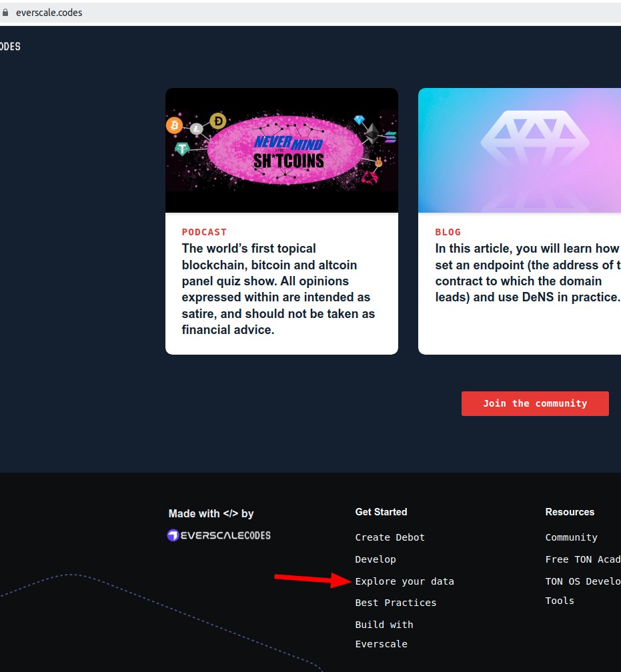Screen dimensions: 621x672
Task: Click the partial site logo in header
Action: point(10,47)
